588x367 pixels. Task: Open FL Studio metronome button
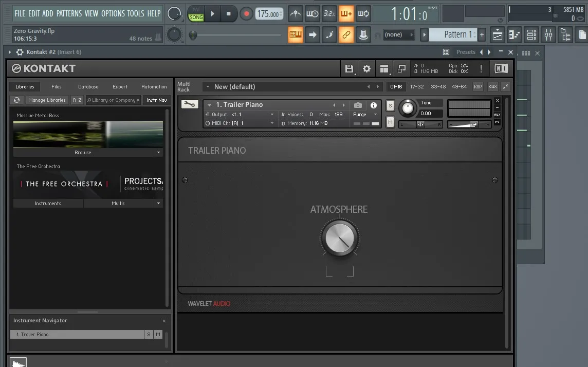pyautogui.click(x=296, y=14)
